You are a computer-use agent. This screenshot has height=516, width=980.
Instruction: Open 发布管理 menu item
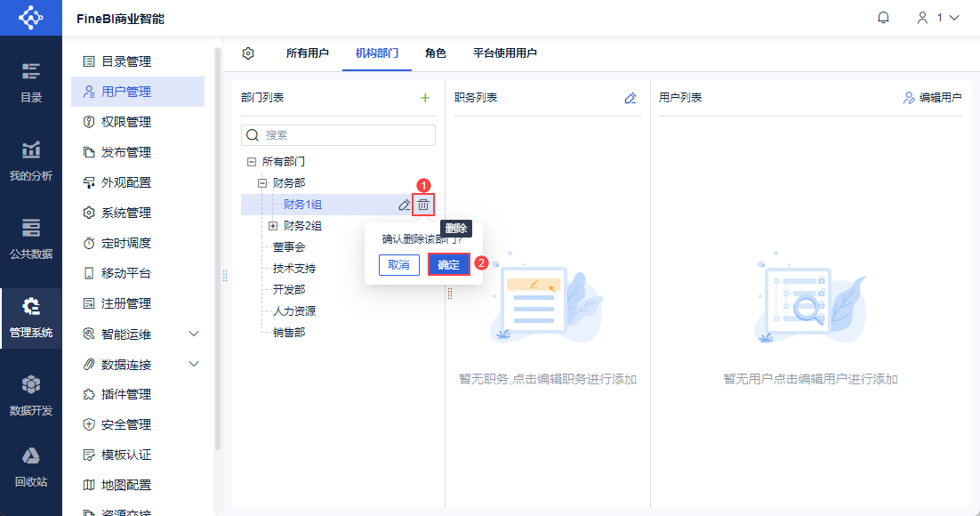pos(138,152)
